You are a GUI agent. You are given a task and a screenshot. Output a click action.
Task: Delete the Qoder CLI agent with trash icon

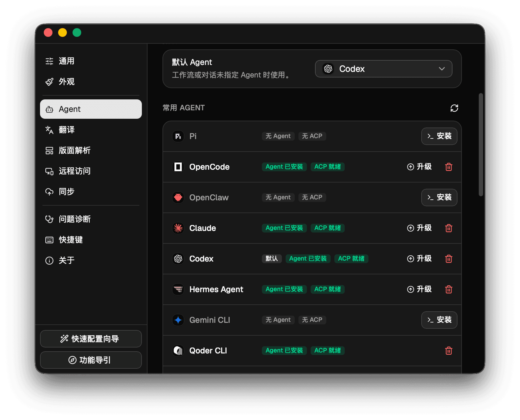[x=449, y=351]
